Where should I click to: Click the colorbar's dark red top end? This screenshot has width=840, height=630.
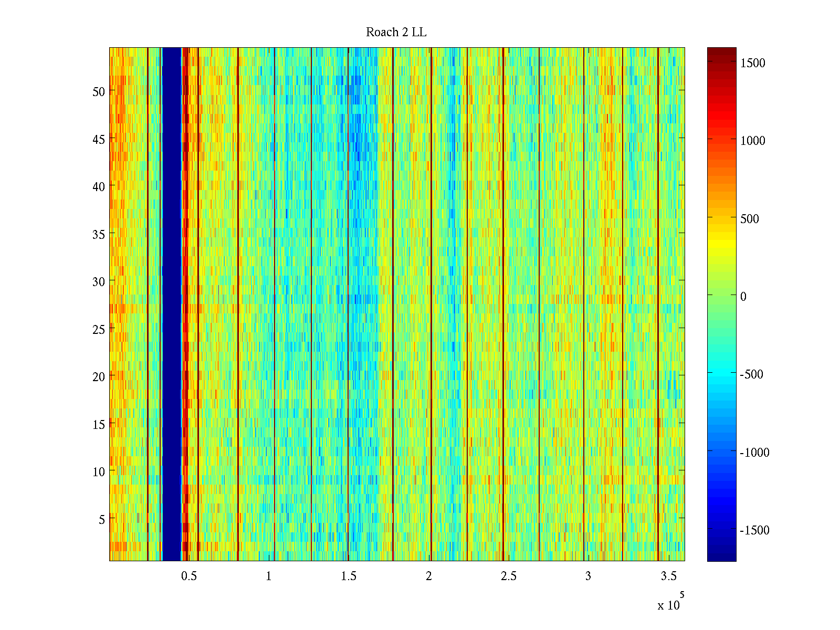(x=721, y=51)
